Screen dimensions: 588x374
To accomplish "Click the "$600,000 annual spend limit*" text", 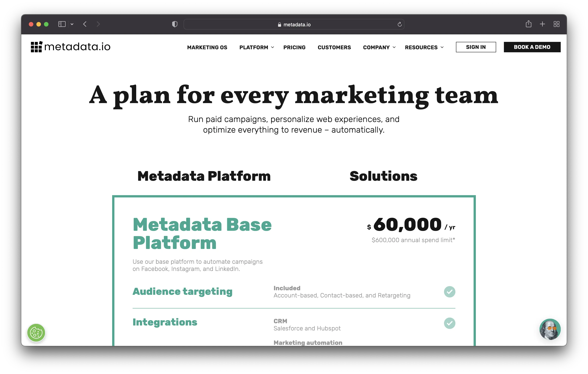I will (413, 240).
